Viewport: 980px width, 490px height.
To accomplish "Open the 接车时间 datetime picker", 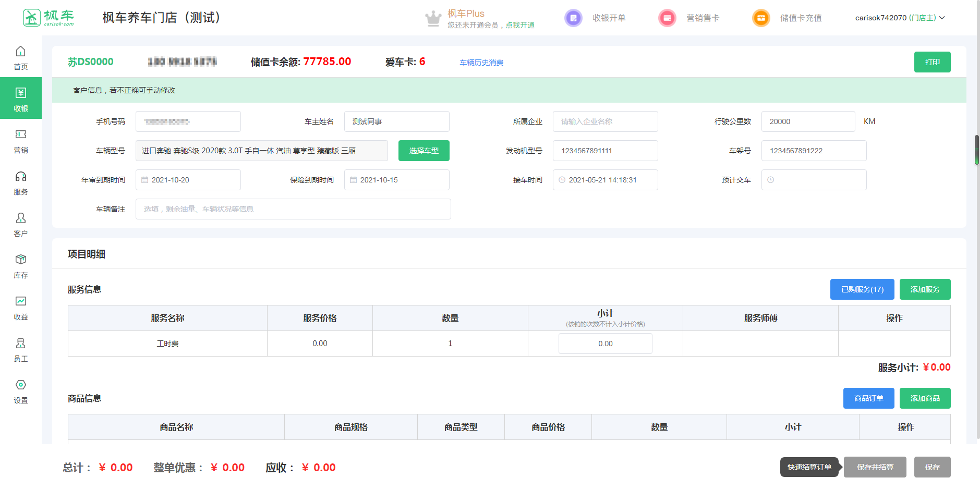I will pos(605,180).
